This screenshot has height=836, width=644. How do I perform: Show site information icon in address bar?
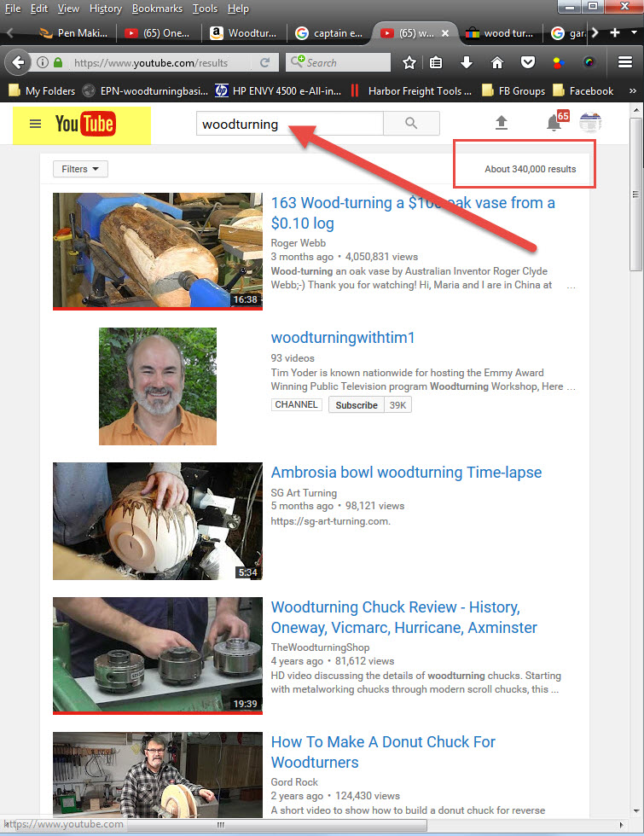(43, 63)
